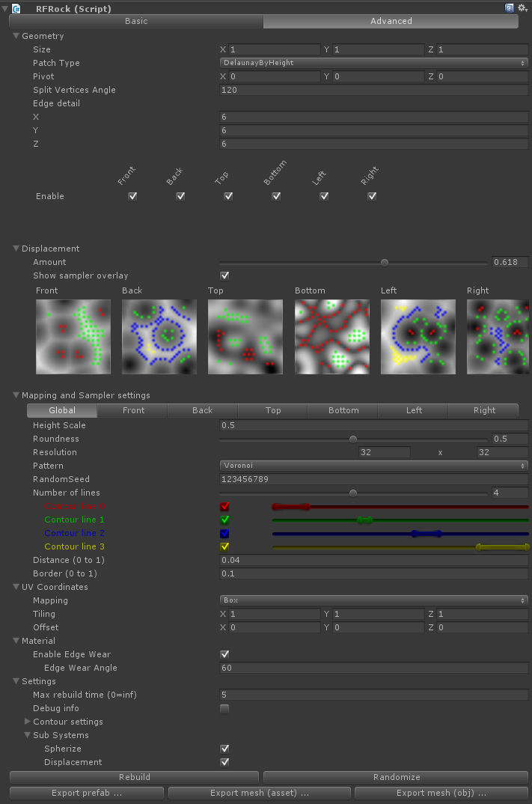
Task: Expand the Contour settings foldout
Action: [28, 722]
